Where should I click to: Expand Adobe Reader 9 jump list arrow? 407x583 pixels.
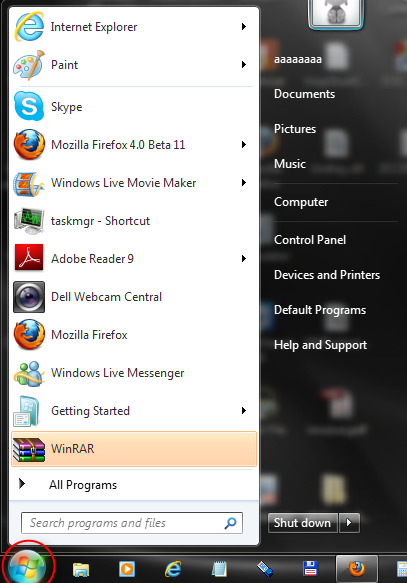[244, 258]
